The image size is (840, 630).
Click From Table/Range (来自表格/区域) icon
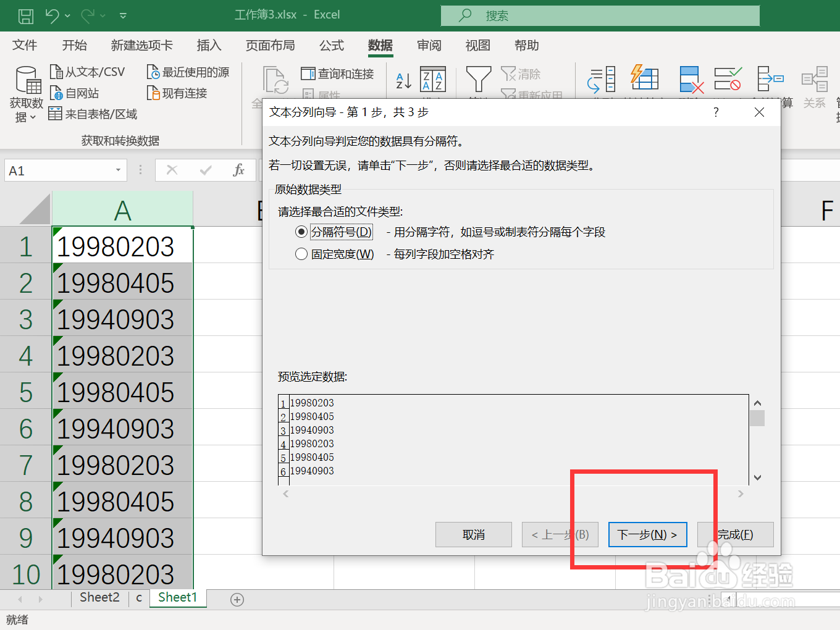click(55, 114)
